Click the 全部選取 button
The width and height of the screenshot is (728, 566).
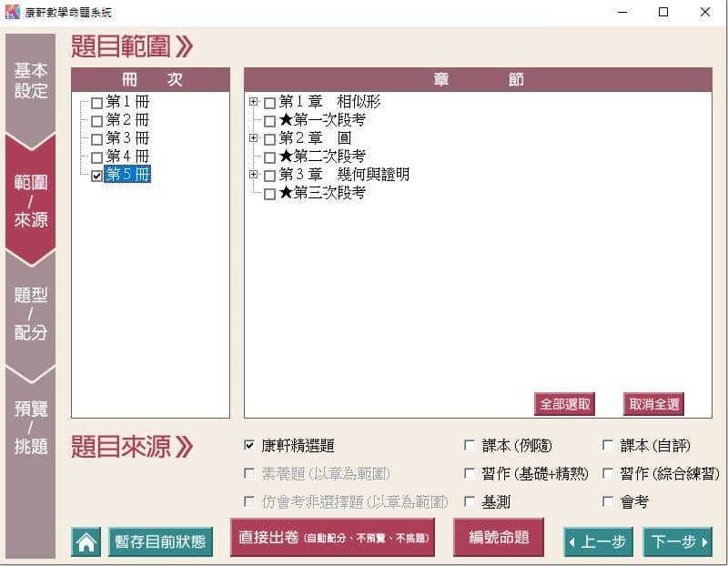coord(564,404)
